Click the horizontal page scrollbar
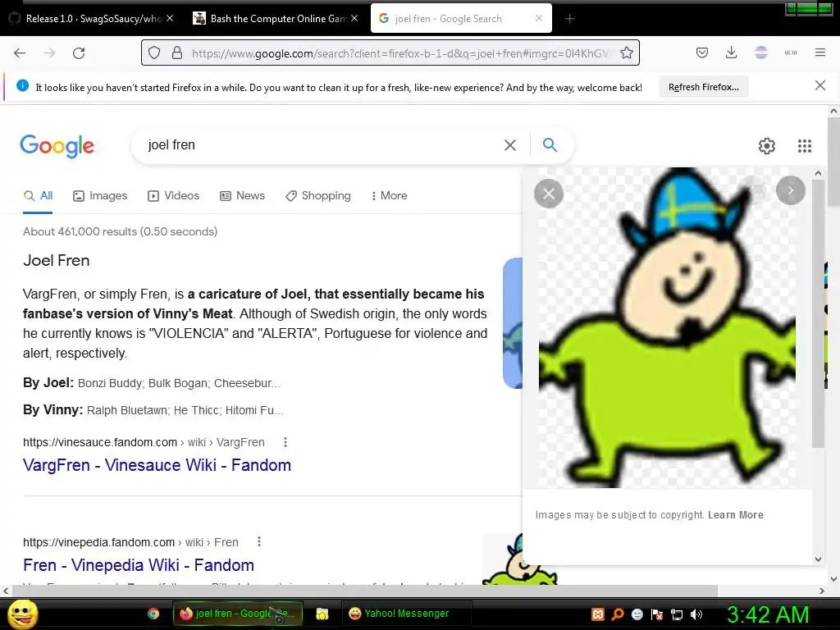 click(364, 591)
